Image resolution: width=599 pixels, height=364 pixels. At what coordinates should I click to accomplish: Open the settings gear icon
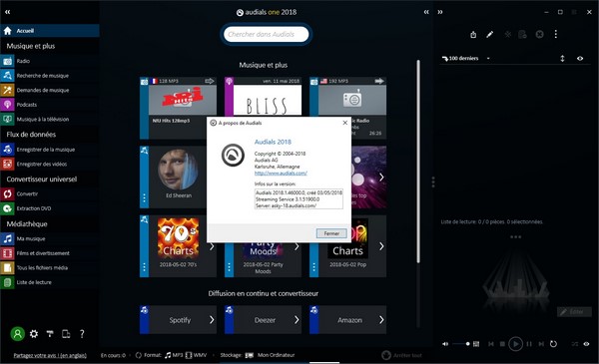[34, 334]
